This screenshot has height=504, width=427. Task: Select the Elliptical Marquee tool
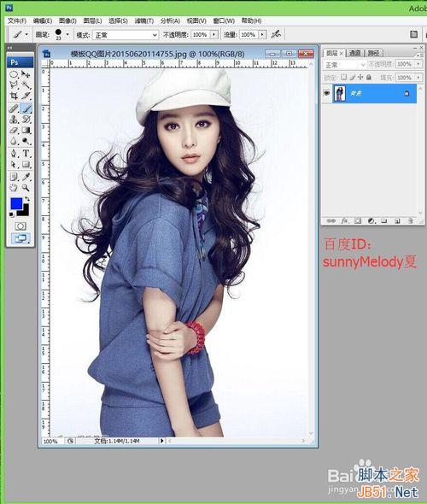click(x=14, y=74)
